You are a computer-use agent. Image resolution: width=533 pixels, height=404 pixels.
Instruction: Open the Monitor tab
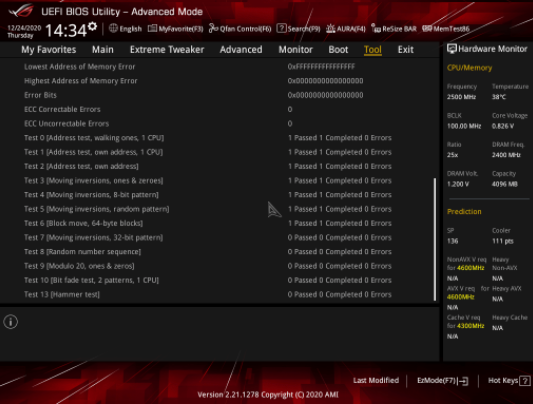(x=295, y=50)
